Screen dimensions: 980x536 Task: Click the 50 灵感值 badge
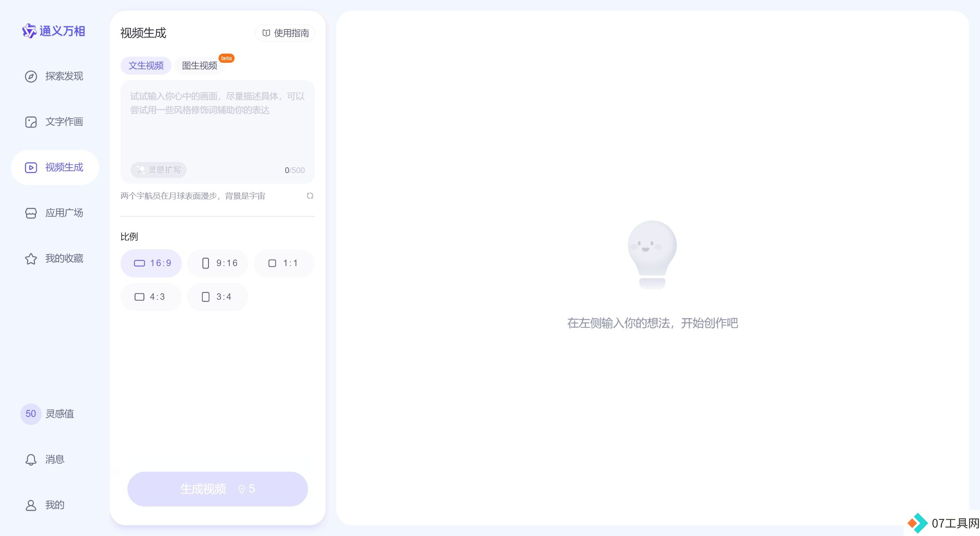31,414
